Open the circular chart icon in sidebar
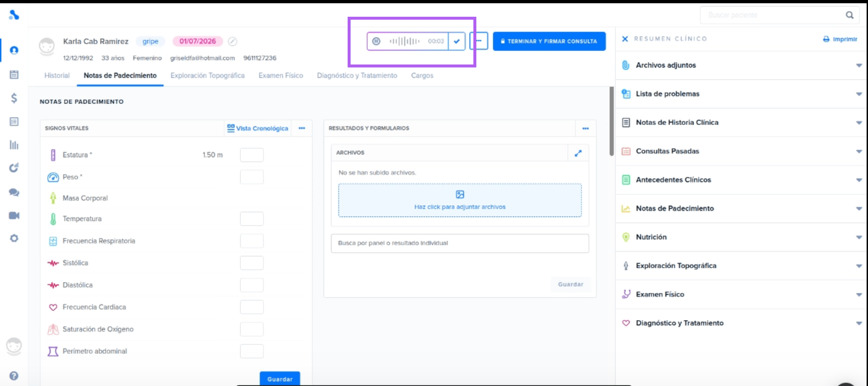The width and height of the screenshot is (868, 386). (14, 168)
